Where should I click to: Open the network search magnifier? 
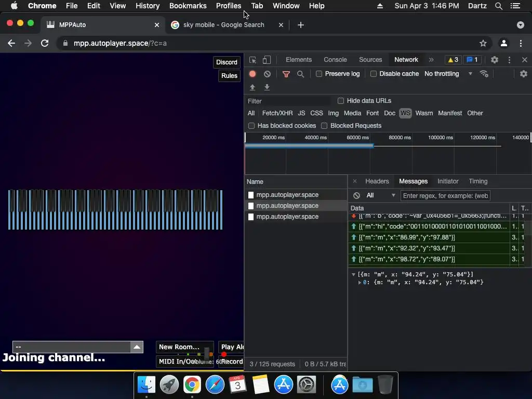[301, 74]
